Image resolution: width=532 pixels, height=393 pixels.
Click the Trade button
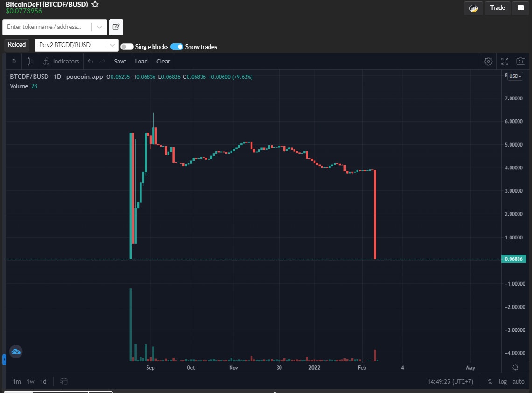pyautogui.click(x=497, y=8)
